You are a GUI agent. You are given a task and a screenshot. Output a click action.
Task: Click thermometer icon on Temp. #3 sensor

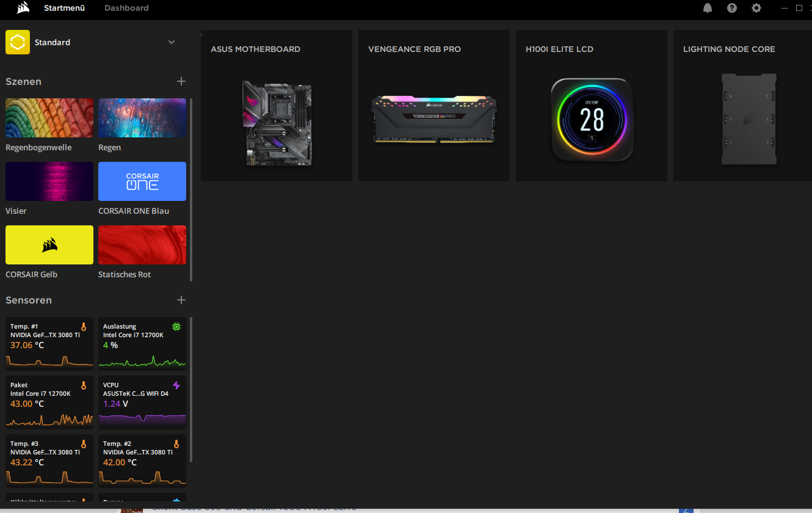click(x=84, y=444)
